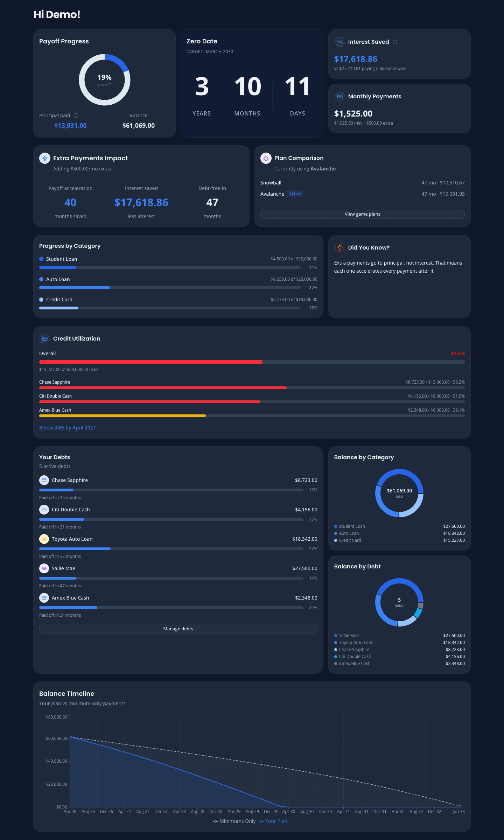The width and height of the screenshot is (504, 840).
Task: Click the 40 months saved value
Action: pos(70,203)
